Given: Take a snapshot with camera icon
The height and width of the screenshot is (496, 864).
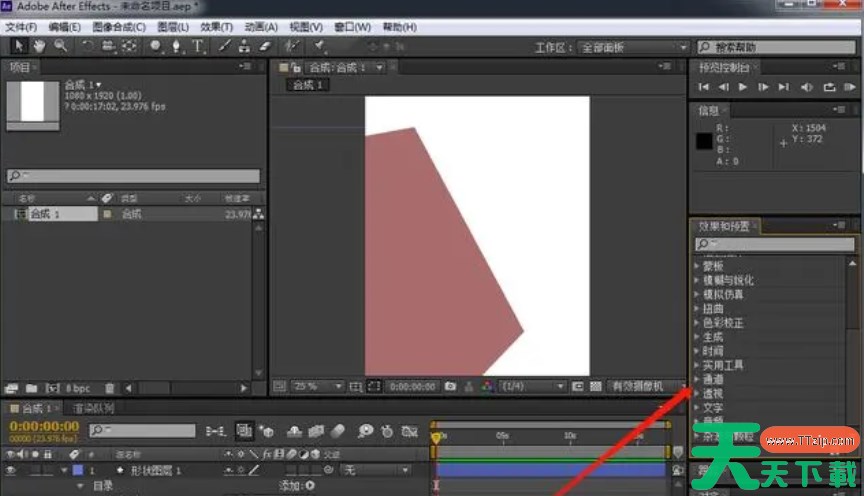Looking at the screenshot, I should (450, 386).
